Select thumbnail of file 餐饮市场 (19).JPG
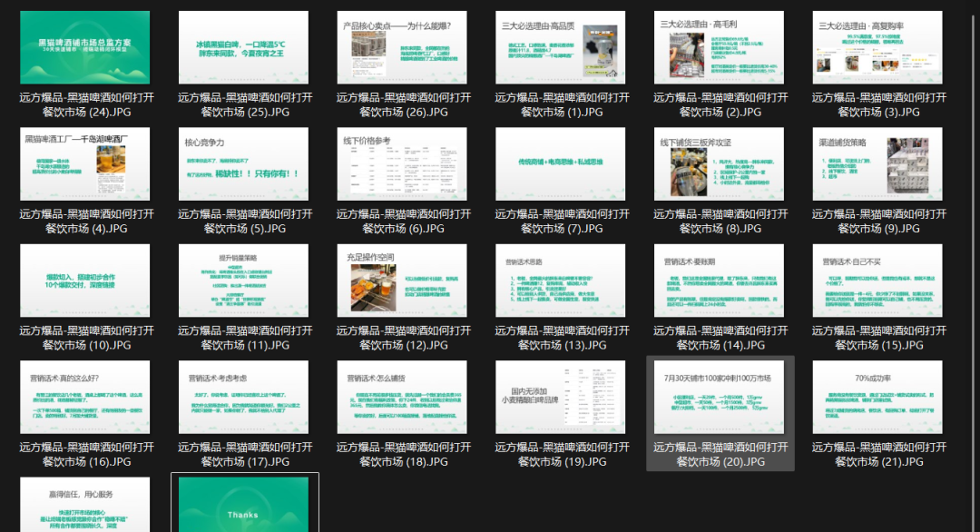Image resolution: width=980 pixels, height=532 pixels. coord(561,398)
